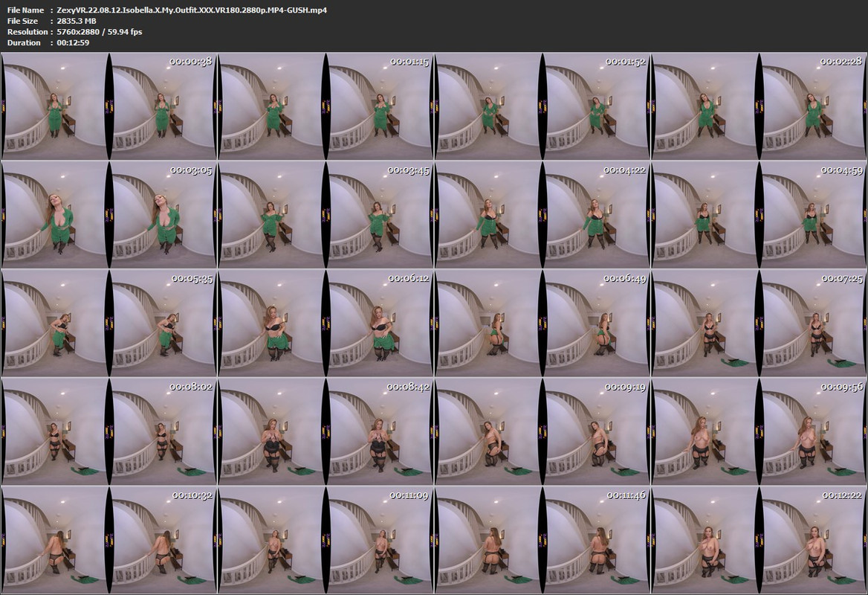Click the file name text ending in GUSH.mp4
Image resolution: width=868 pixels, height=595 pixels.
coord(192,10)
